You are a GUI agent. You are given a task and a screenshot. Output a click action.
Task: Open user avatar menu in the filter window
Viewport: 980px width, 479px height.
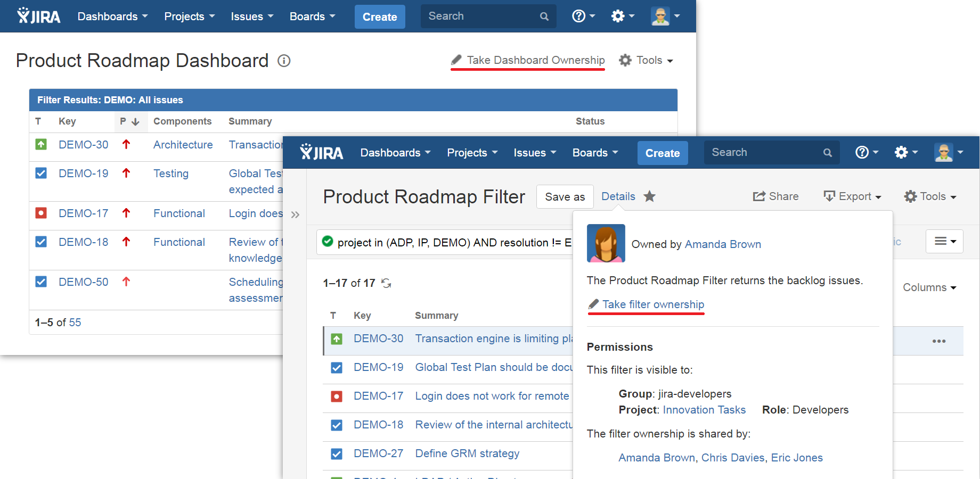coord(949,152)
